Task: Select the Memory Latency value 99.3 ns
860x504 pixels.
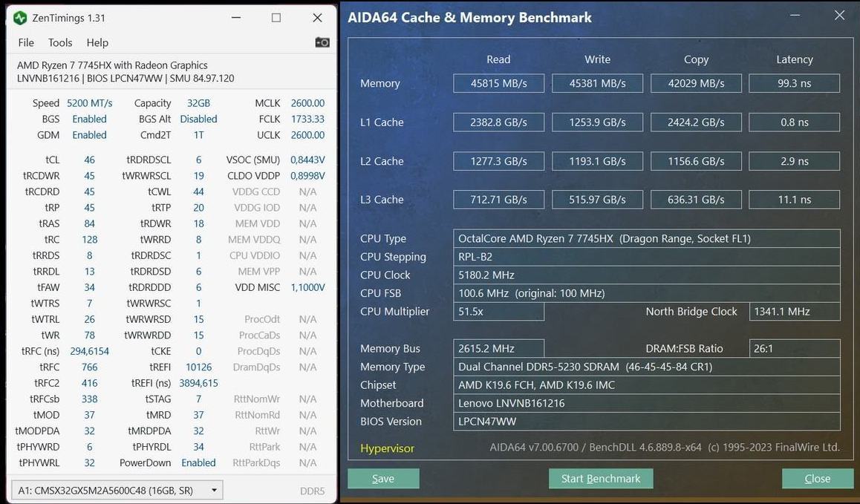Action: pos(794,83)
